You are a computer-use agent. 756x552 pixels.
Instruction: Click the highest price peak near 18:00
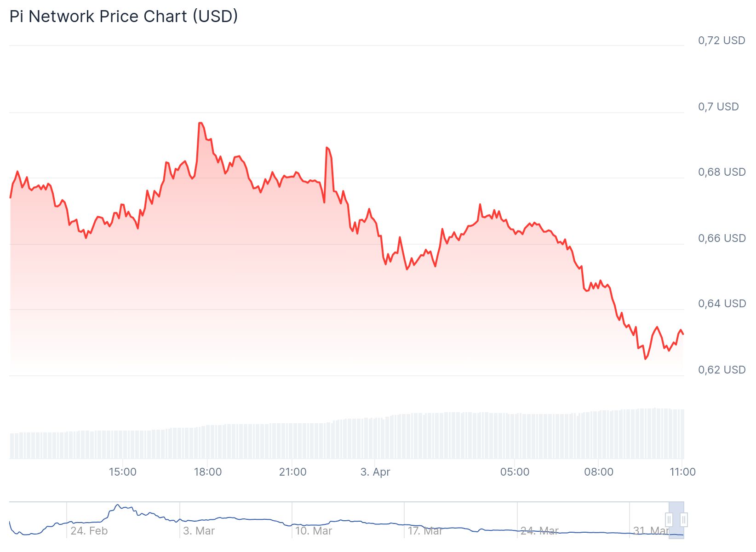200,123
